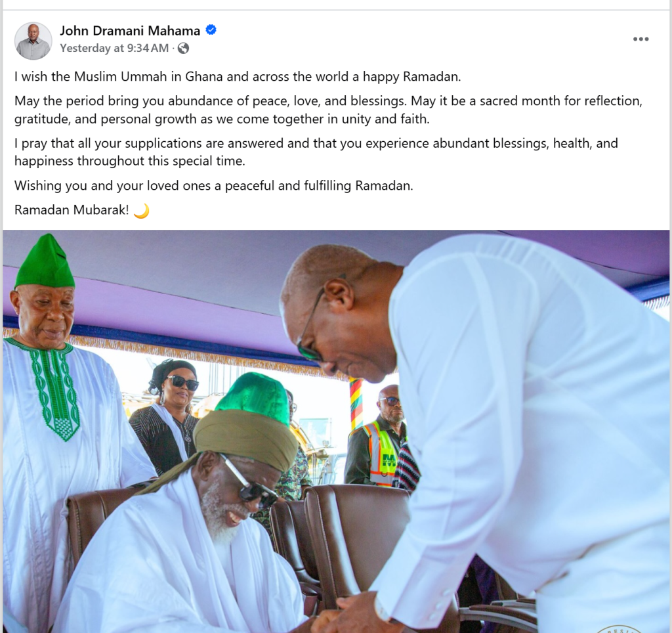672x633 pixels.
Task: Click the standing man's green cap in photo
Action: coord(44,261)
